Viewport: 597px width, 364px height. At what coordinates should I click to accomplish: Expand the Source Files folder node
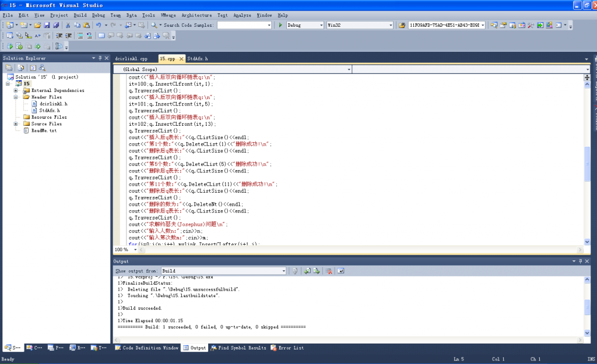tap(16, 124)
